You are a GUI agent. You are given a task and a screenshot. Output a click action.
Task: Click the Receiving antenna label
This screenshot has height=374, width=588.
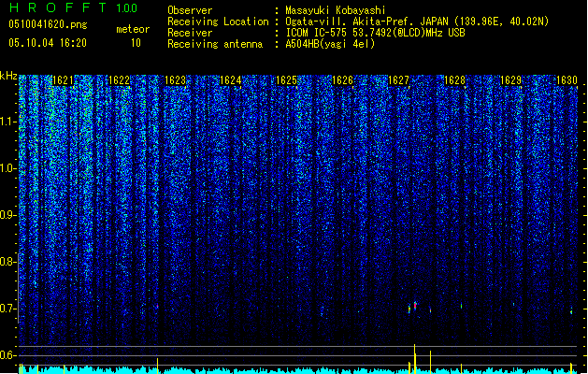[215, 44]
